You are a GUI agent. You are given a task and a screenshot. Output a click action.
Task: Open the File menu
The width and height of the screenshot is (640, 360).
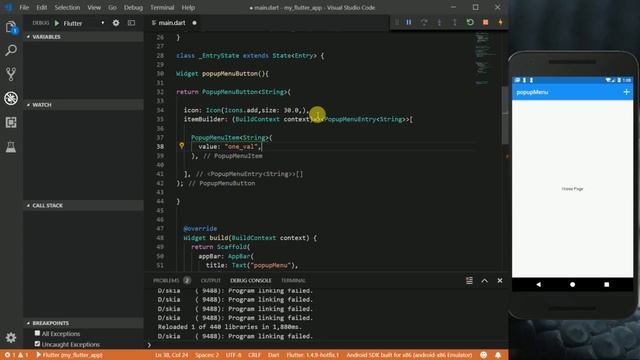pos(24,7)
